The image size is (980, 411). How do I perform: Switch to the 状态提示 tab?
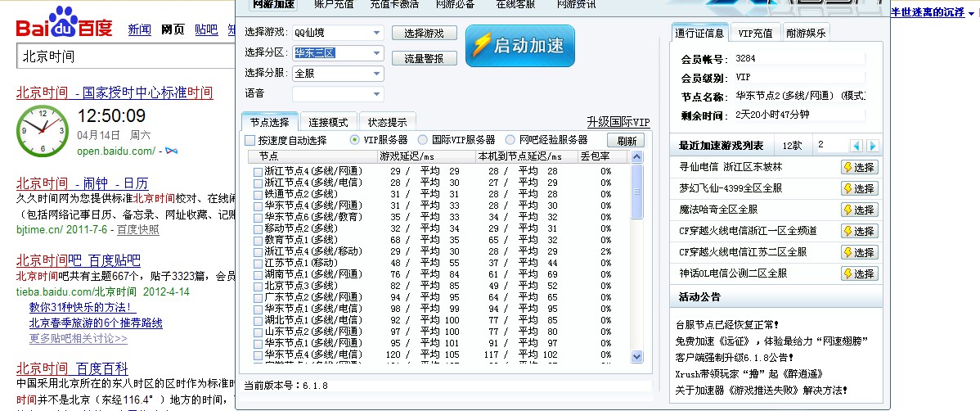[387, 123]
